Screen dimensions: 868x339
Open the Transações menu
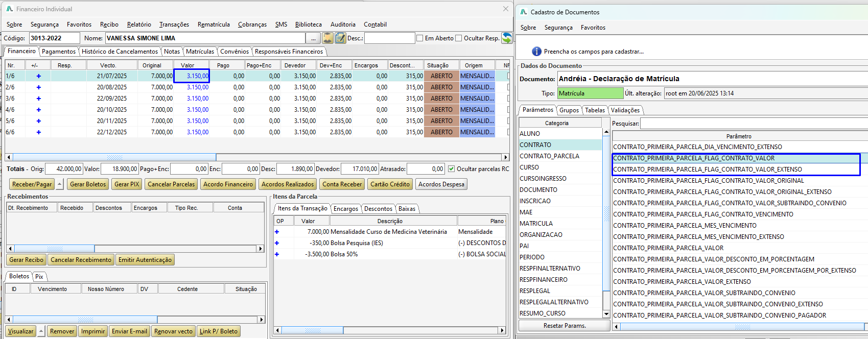point(174,25)
